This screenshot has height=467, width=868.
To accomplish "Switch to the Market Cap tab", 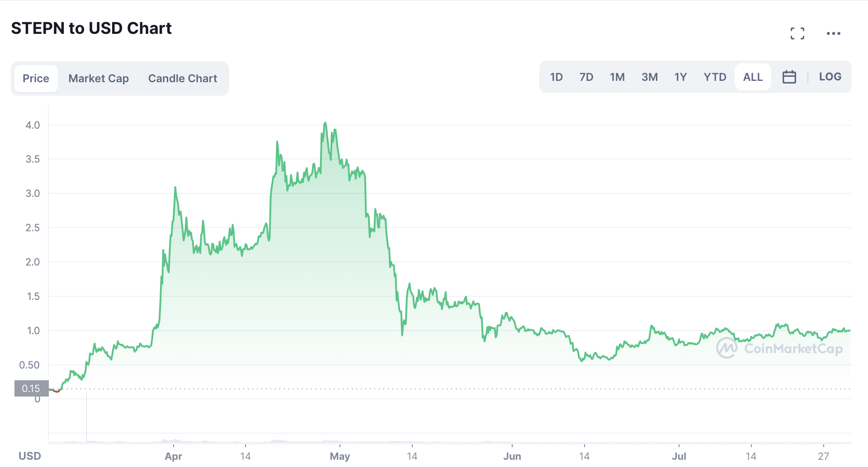I will (99, 79).
